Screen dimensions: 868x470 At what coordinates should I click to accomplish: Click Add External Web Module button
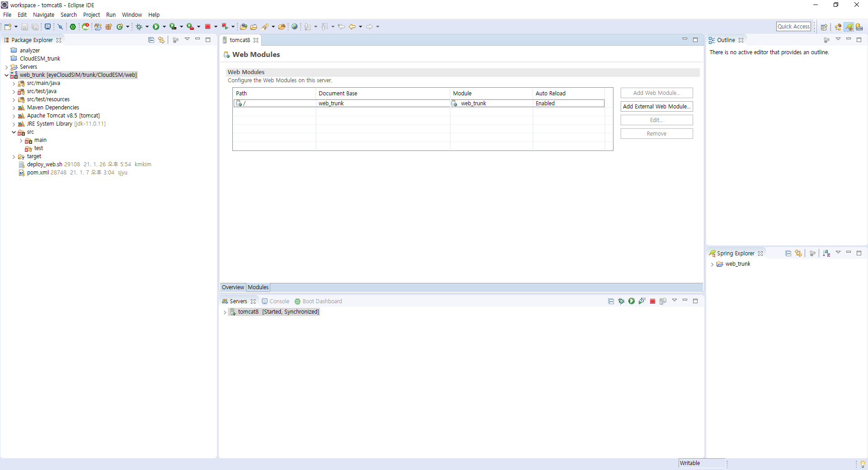tap(656, 107)
